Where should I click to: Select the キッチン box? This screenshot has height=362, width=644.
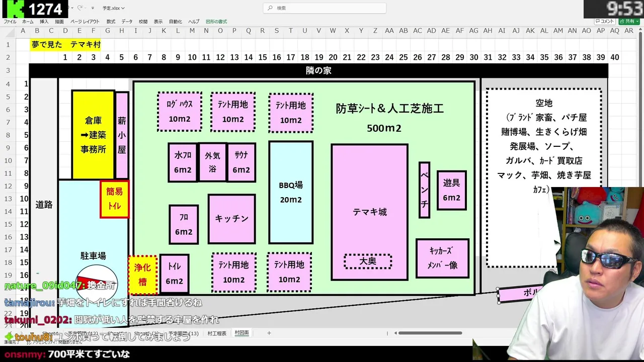231,219
